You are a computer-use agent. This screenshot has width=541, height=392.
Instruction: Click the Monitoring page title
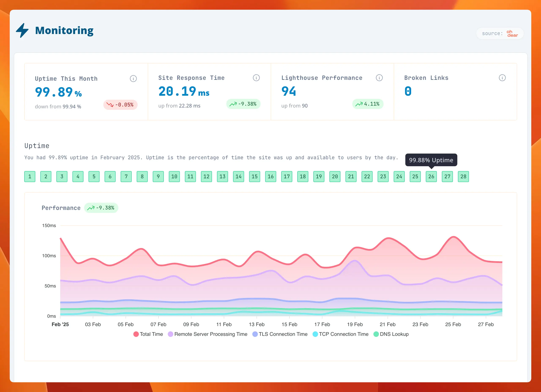point(64,31)
